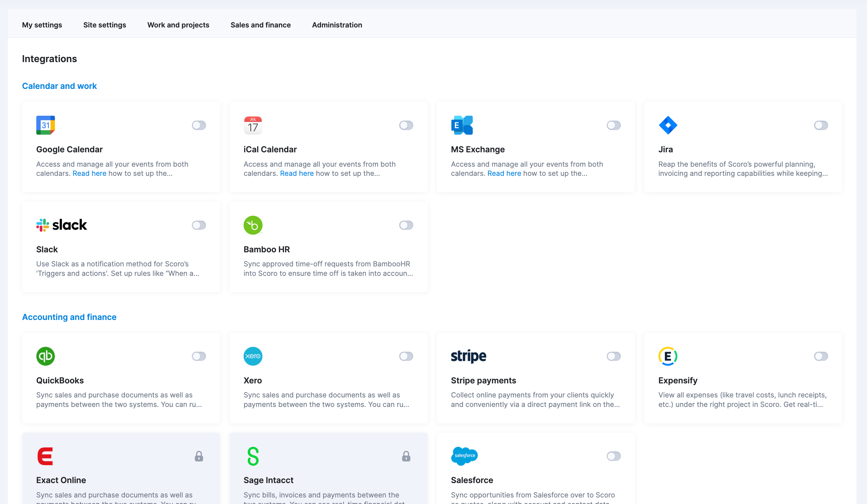Click the Sage Intacct green logo
The width and height of the screenshot is (867, 504).
253,456
